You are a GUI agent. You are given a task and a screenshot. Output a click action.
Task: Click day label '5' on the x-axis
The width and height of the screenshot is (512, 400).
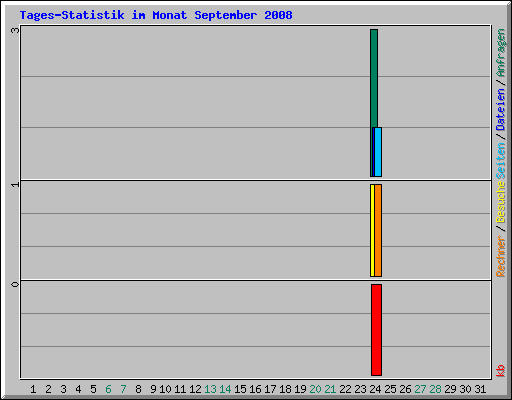[x=93, y=389]
